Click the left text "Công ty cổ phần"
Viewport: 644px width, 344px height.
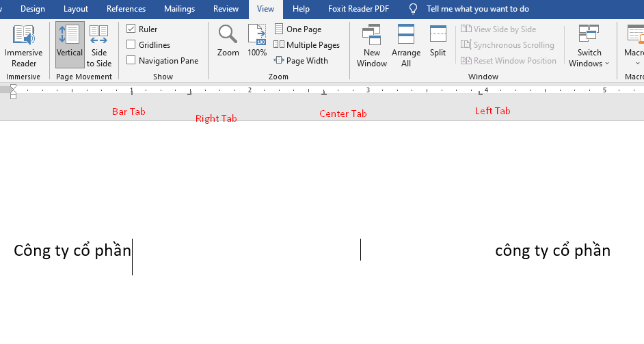click(x=72, y=250)
